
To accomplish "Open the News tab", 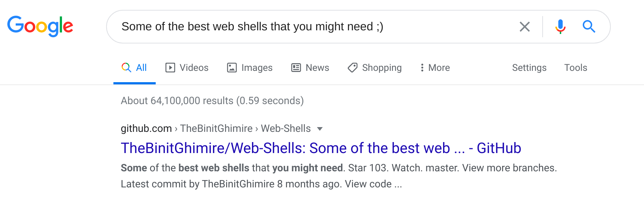I will click(x=310, y=68).
